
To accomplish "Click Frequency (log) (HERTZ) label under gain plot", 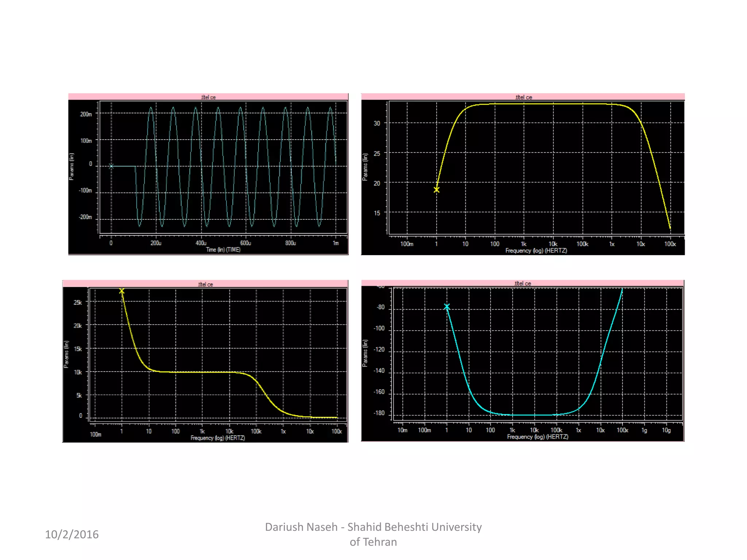I will coord(536,250).
